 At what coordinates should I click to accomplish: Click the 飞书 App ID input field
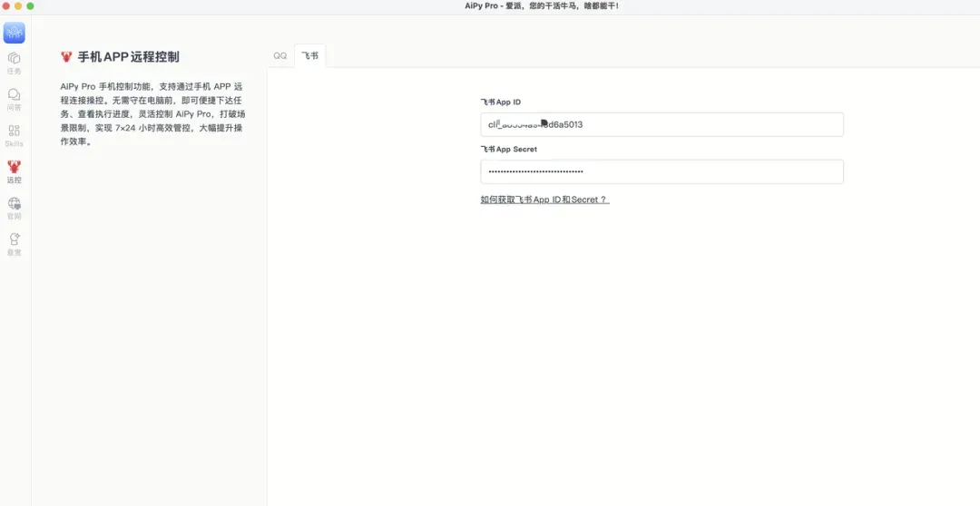pyautogui.click(x=661, y=124)
